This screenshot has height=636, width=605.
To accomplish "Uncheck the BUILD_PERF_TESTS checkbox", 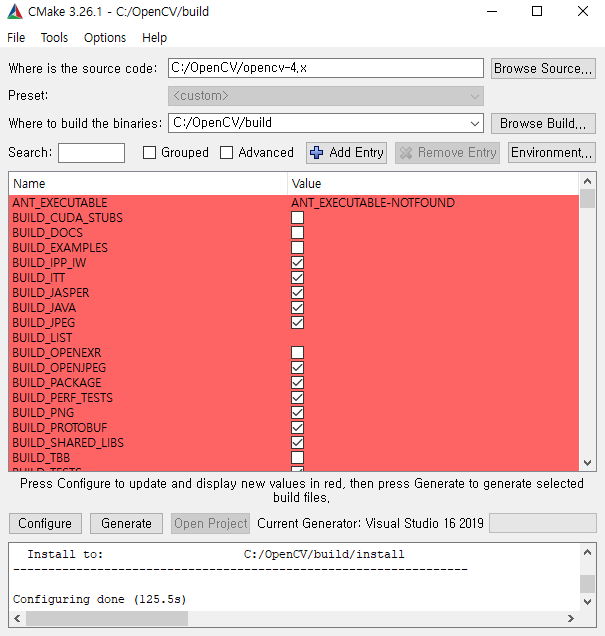I will click(x=297, y=398).
